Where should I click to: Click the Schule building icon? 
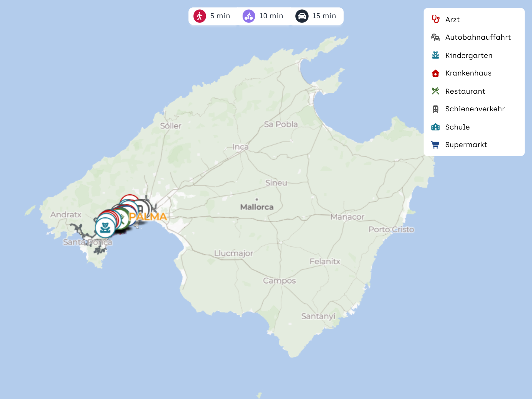point(435,127)
